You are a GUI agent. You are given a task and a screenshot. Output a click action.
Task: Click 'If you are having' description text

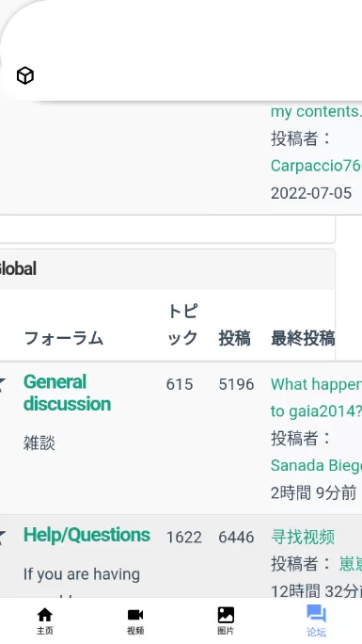point(82,573)
